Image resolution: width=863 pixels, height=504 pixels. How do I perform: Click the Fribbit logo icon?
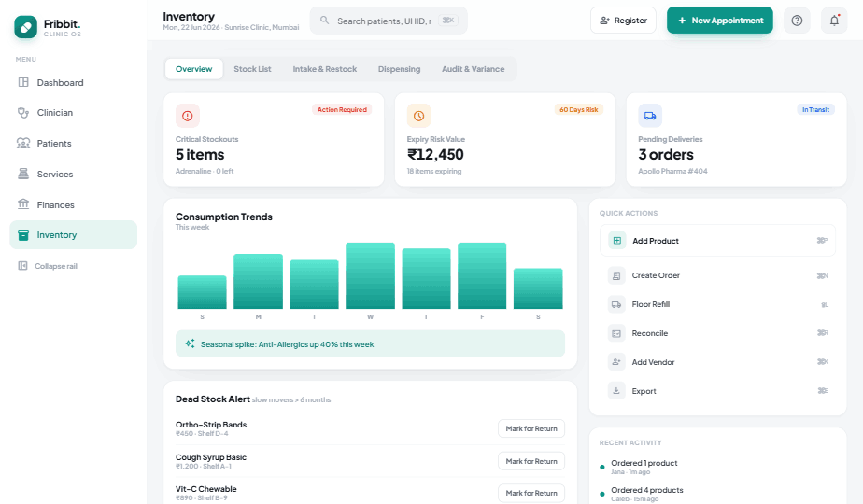pyautogui.click(x=25, y=26)
